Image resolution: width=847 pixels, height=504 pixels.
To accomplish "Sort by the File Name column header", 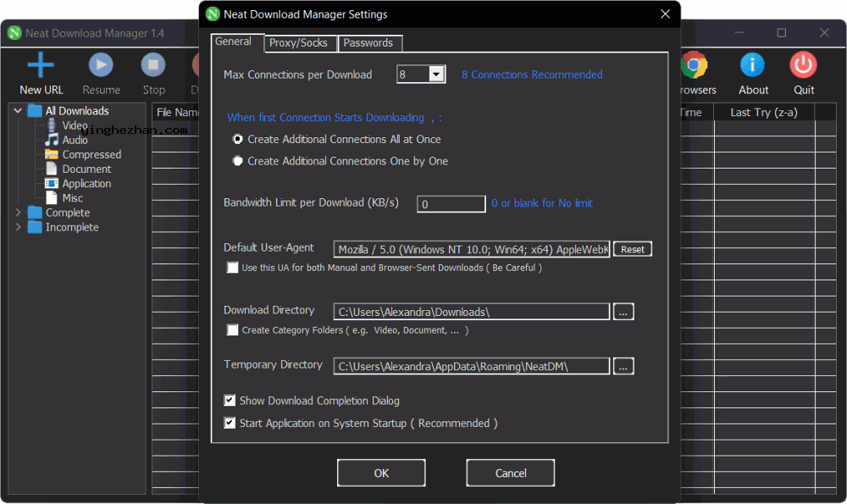I will pyautogui.click(x=175, y=113).
